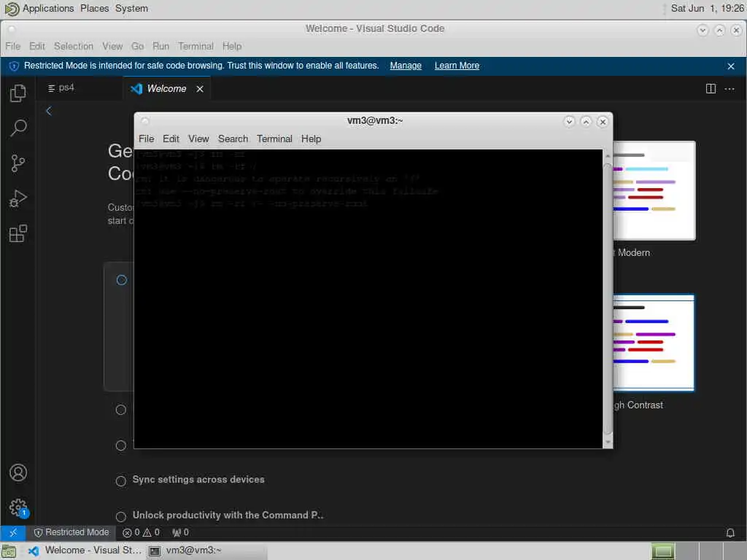Open the Sync settings across devices step
This screenshot has width=747, height=560.
click(198, 480)
